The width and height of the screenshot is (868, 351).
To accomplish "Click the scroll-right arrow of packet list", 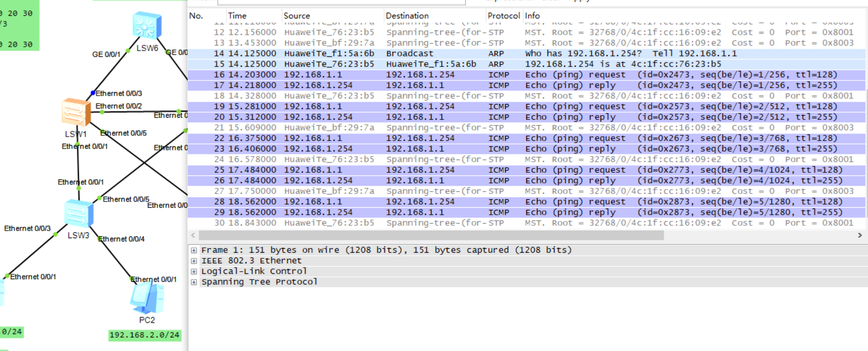I will point(860,235).
